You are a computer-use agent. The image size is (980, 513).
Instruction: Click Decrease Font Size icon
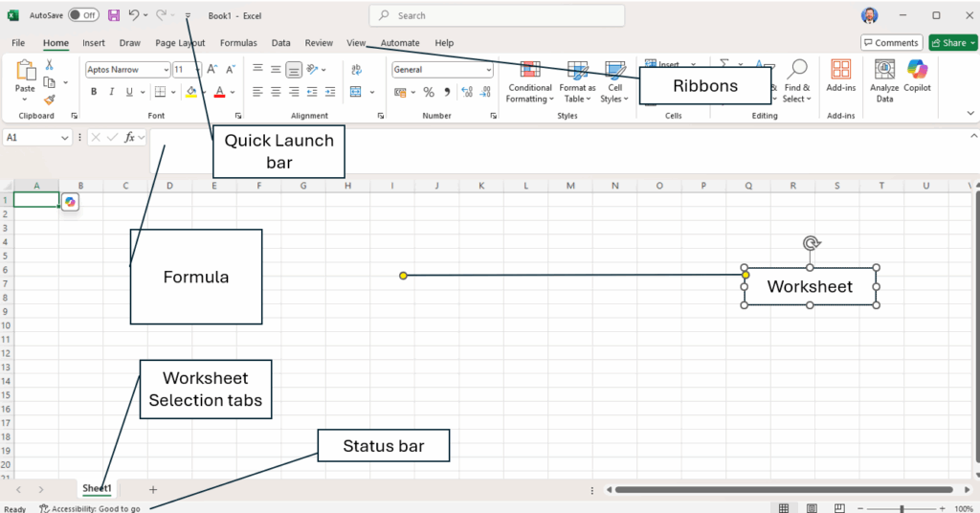pos(231,69)
